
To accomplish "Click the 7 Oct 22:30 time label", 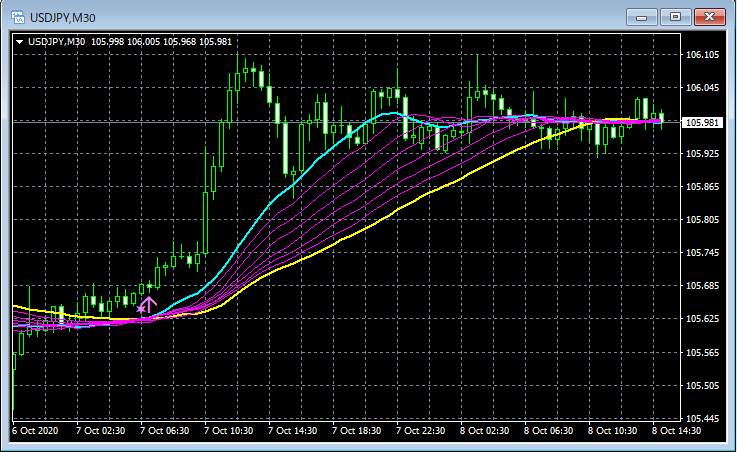I will click(x=420, y=431).
